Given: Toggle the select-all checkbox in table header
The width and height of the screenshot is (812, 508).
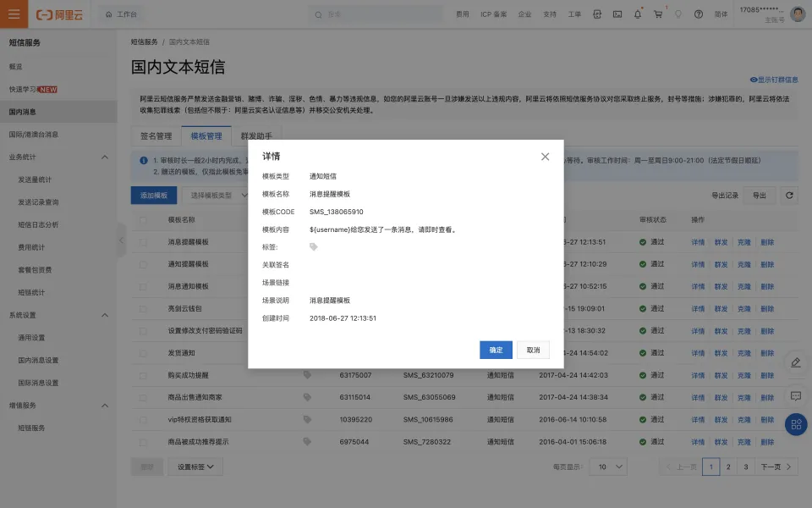Looking at the screenshot, I should [x=143, y=220].
